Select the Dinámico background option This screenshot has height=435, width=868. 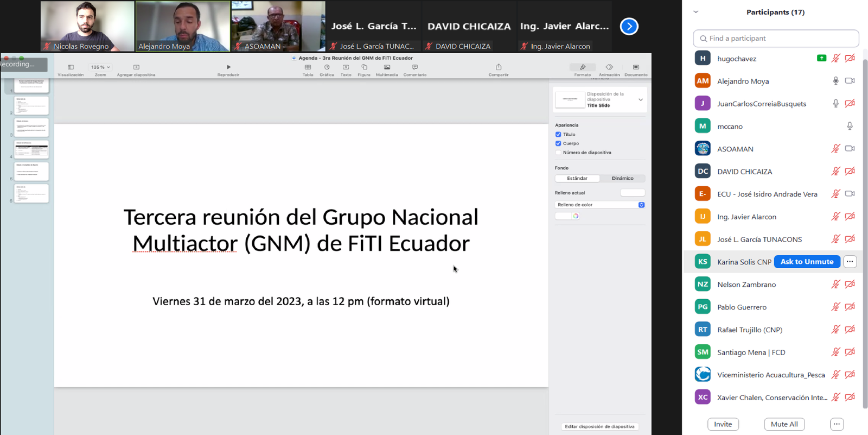point(622,178)
